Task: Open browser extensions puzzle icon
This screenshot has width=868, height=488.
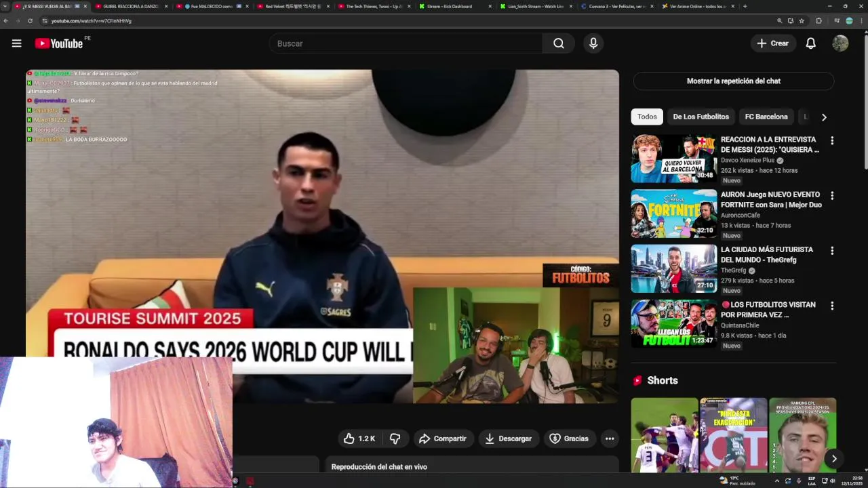Action: 818,21
